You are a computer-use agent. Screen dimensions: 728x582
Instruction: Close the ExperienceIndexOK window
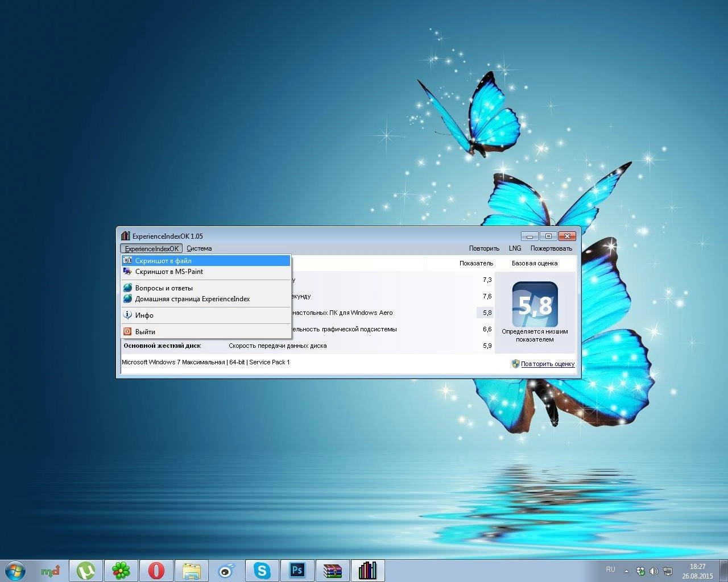(x=567, y=236)
